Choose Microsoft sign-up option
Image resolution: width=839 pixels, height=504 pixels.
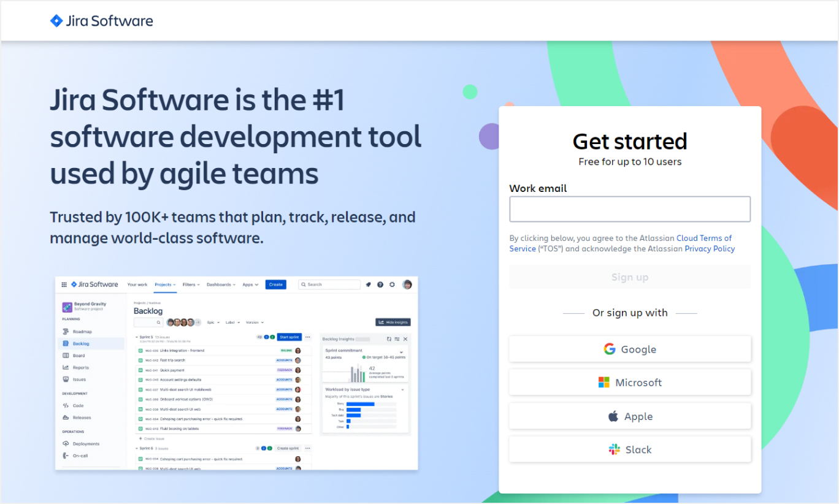click(x=630, y=383)
